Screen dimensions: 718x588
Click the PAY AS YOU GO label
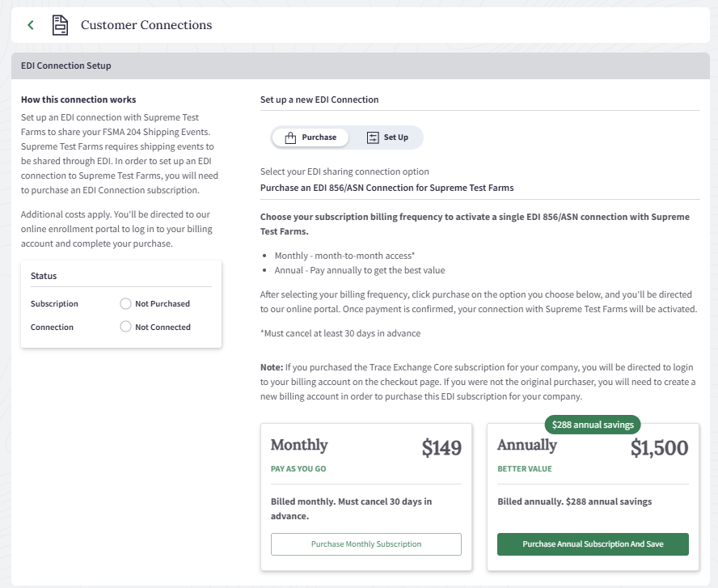[298, 469]
